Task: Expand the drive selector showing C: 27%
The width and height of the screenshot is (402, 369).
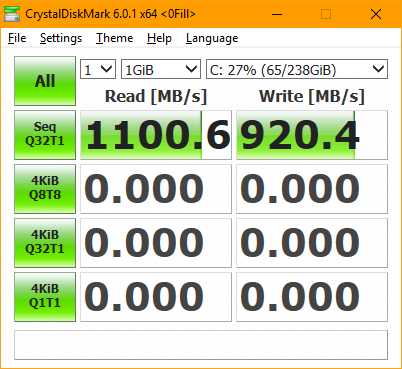Action: click(297, 69)
